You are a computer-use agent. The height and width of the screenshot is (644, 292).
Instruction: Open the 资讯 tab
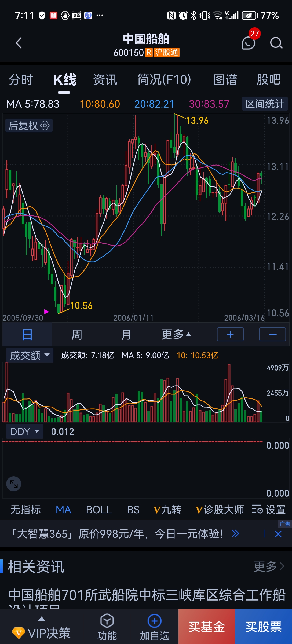click(105, 80)
